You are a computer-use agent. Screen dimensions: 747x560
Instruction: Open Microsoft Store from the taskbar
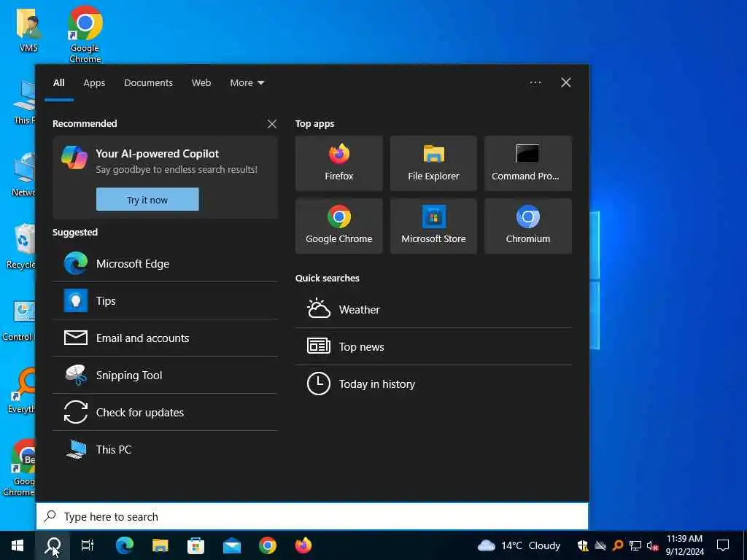pyautogui.click(x=196, y=545)
